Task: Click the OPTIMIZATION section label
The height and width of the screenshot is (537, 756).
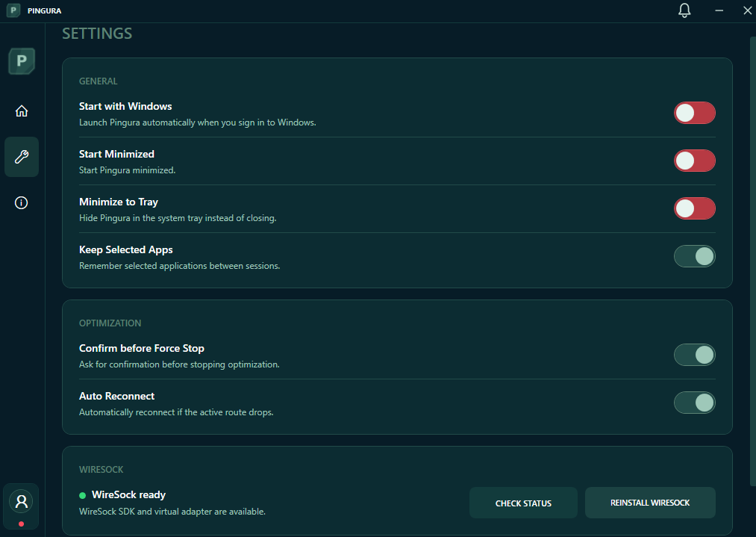Action: pos(110,323)
